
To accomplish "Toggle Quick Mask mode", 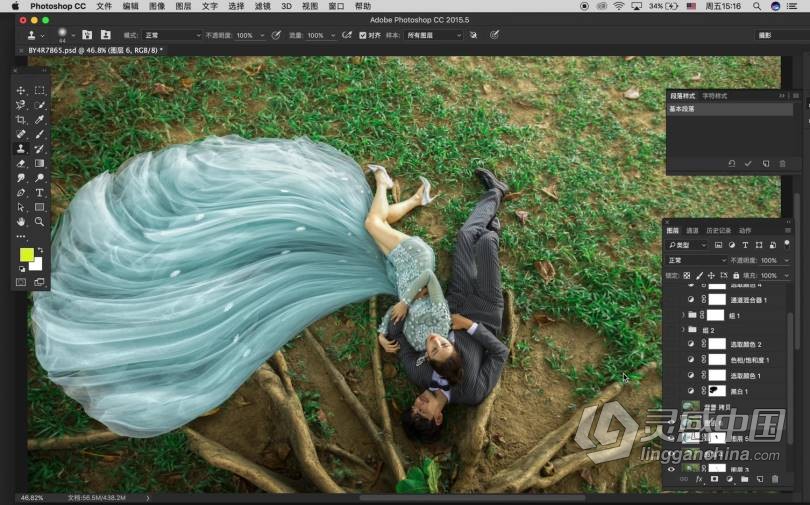I will pyautogui.click(x=21, y=282).
